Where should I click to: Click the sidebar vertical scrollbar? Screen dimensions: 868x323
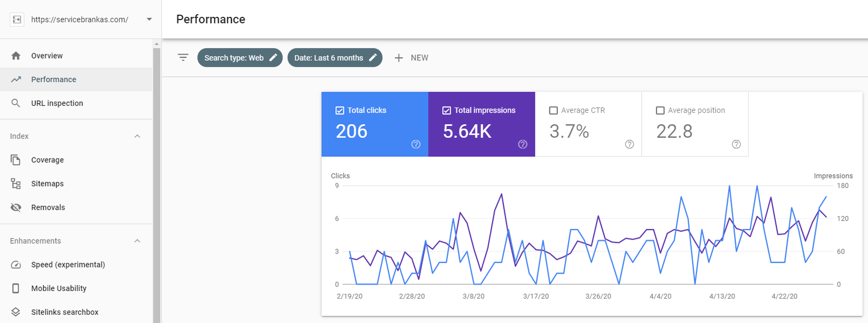tap(157, 185)
